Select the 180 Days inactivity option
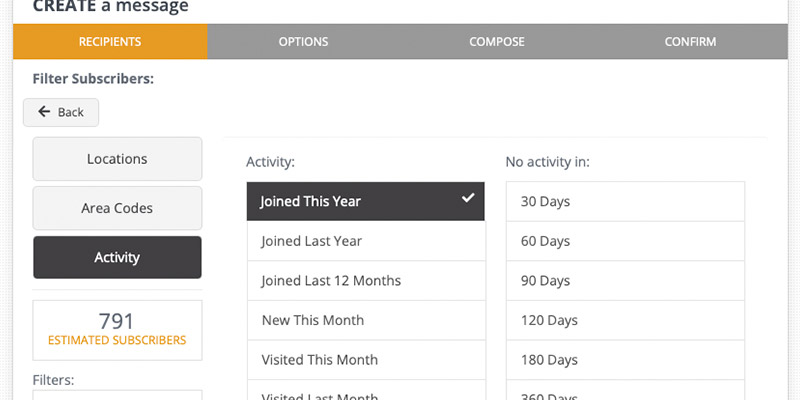 [626, 360]
